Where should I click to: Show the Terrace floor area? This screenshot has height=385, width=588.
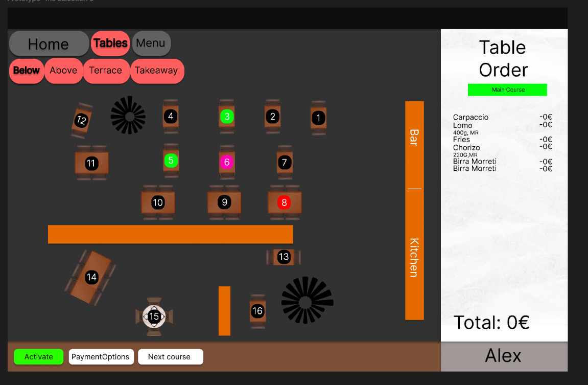point(106,71)
